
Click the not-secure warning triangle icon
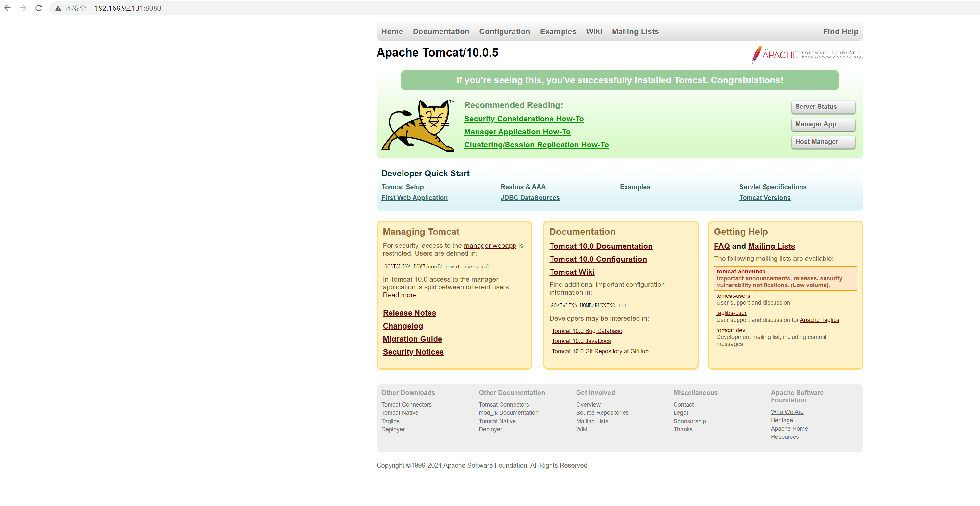[58, 8]
